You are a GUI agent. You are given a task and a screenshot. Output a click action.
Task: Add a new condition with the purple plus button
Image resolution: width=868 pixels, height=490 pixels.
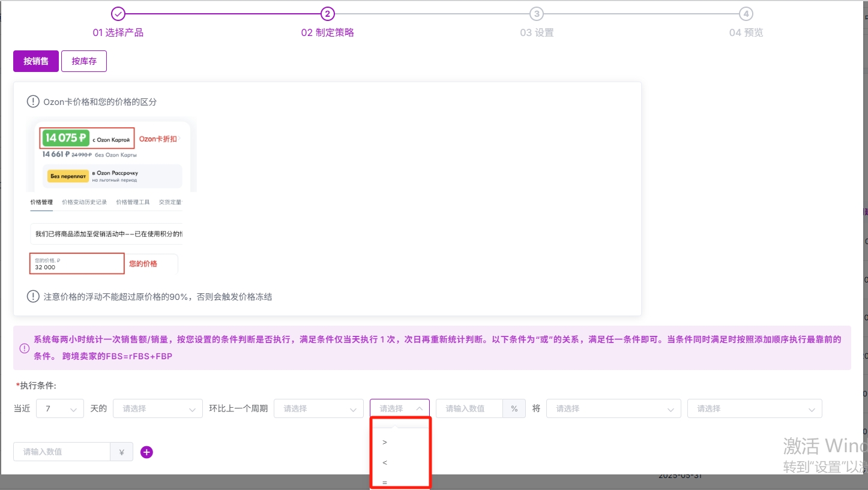[x=146, y=452]
